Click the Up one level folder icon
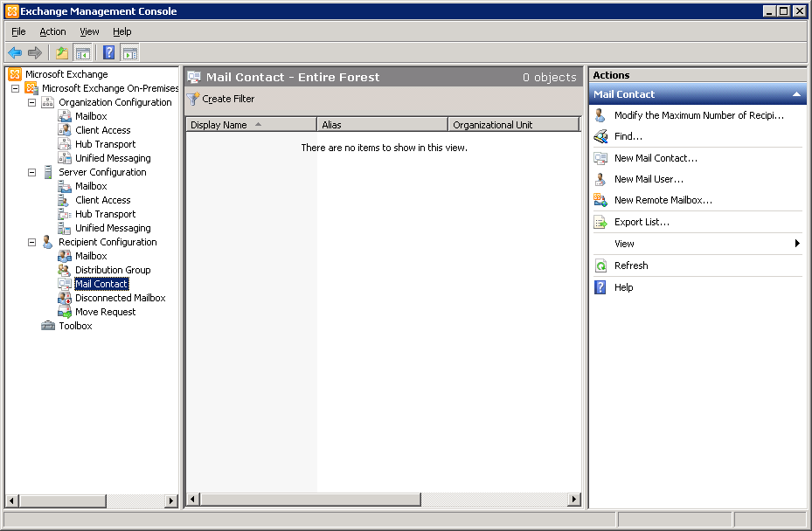This screenshot has width=812, height=531. coord(62,52)
